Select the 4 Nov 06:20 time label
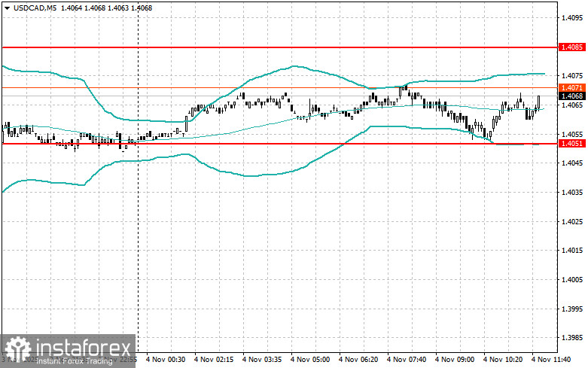The width and height of the screenshot is (588, 368). pos(358,360)
